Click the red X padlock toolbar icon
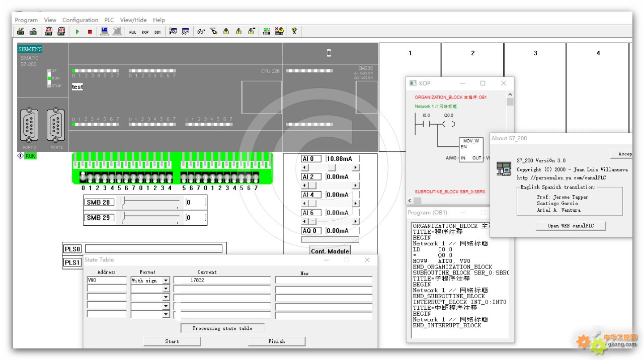 pyautogui.click(x=279, y=31)
